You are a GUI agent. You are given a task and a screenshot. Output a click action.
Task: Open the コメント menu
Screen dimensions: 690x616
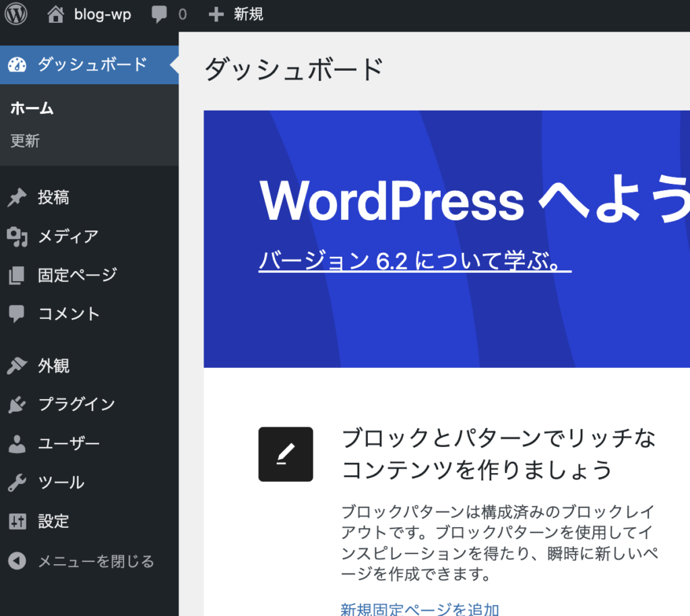(x=90, y=314)
